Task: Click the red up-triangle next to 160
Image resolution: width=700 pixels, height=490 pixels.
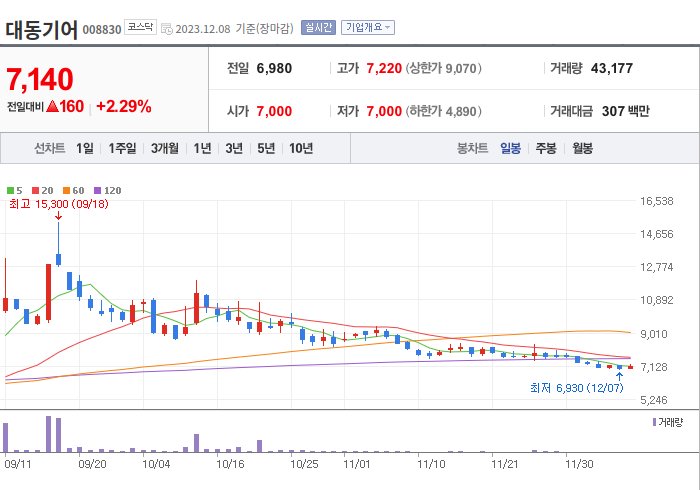Action: tap(52, 106)
